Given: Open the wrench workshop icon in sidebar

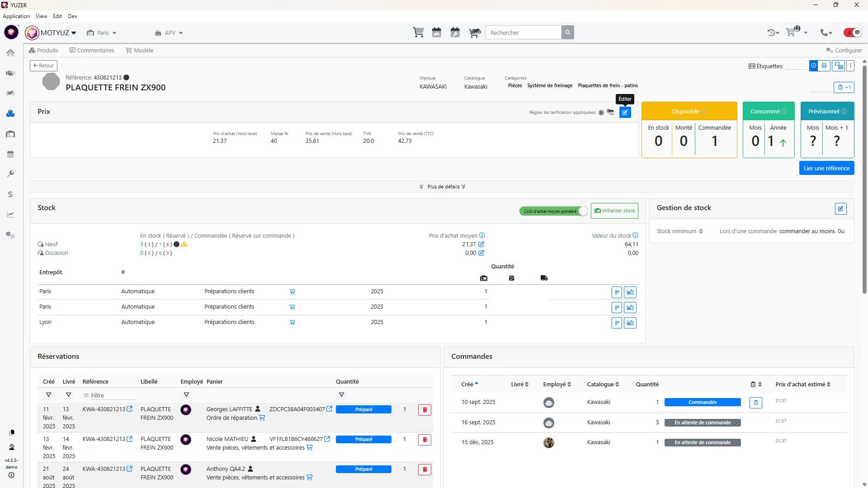Looking at the screenshot, I should pyautogui.click(x=10, y=174).
